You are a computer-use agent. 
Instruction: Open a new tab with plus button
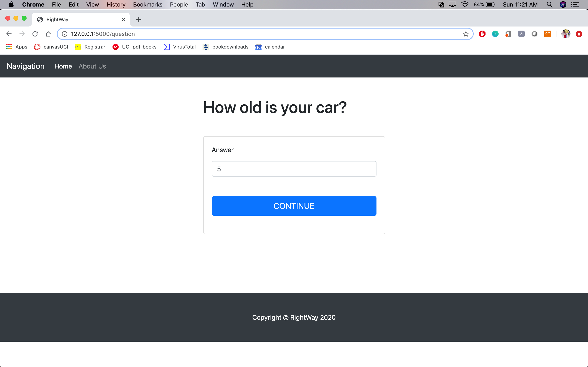point(139,19)
